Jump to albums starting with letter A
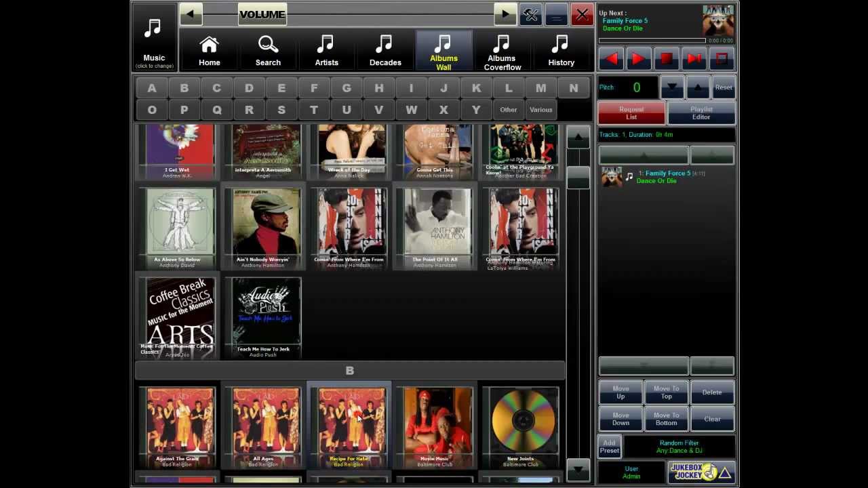868x488 pixels. click(152, 88)
